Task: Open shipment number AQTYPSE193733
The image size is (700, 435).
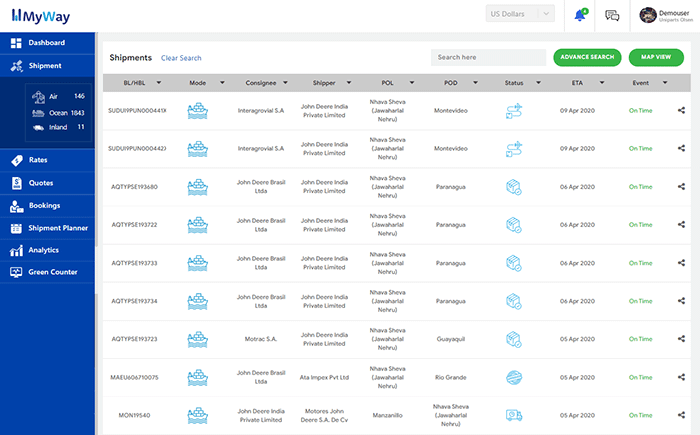Action: [x=134, y=263]
